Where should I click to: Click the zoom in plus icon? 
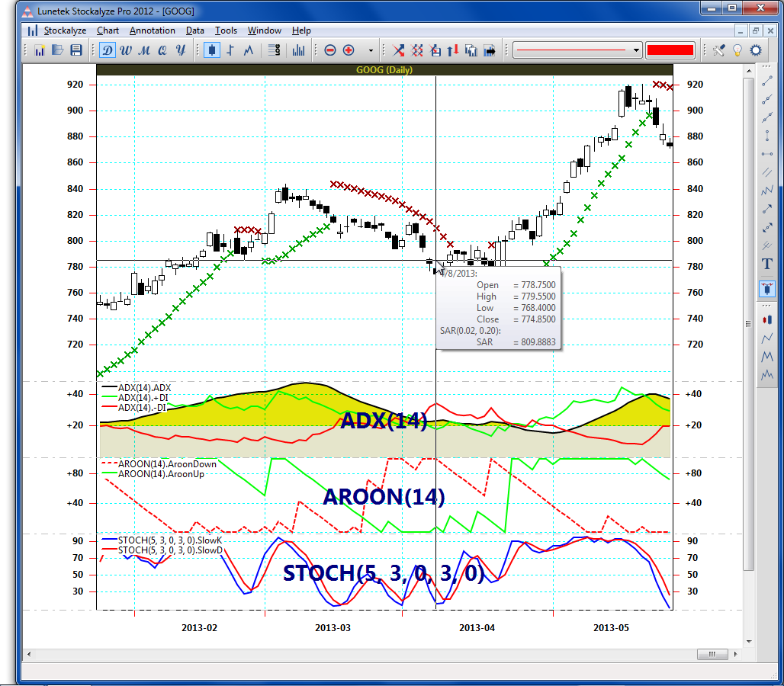[349, 50]
